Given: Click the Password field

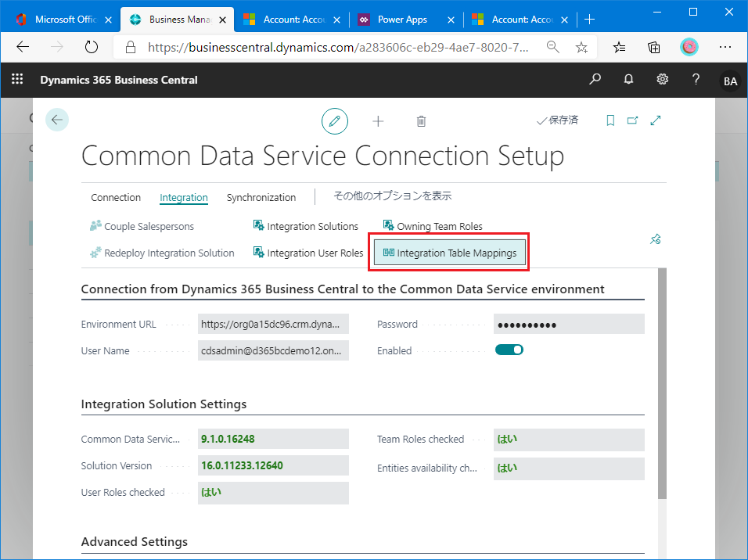Looking at the screenshot, I should [569, 325].
